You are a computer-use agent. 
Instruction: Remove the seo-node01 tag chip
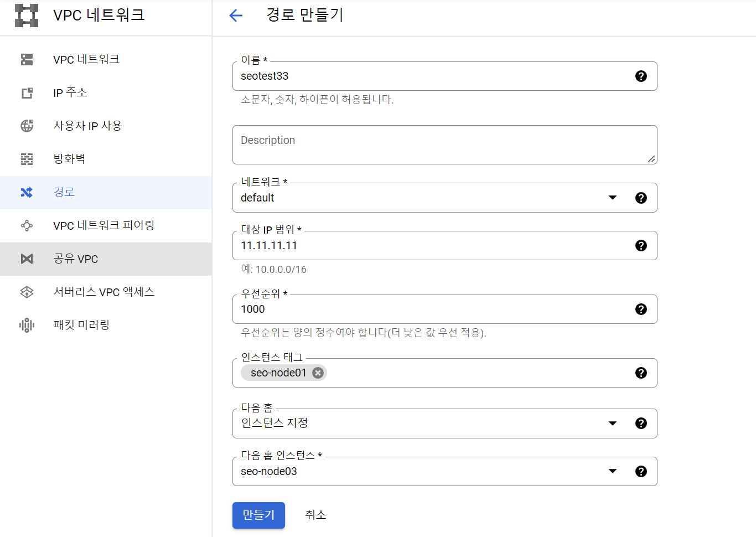pos(318,373)
